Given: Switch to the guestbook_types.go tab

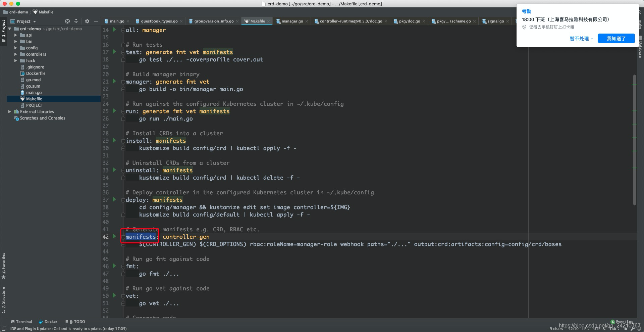Looking at the screenshot, I should (x=159, y=21).
